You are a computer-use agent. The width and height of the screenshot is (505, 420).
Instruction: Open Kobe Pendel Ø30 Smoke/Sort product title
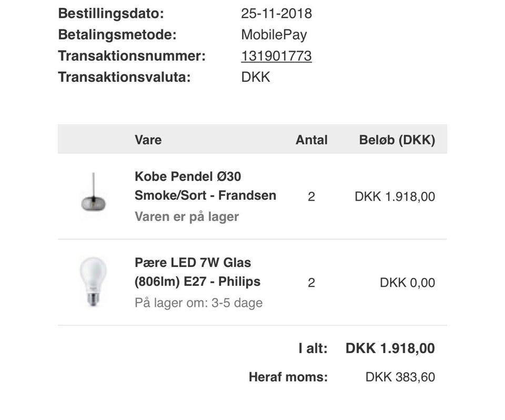(206, 186)
